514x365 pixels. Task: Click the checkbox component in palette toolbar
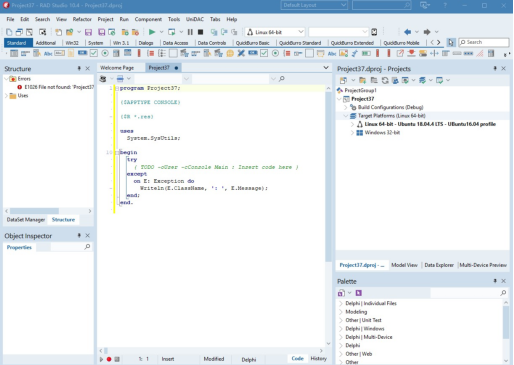(94, 53)
